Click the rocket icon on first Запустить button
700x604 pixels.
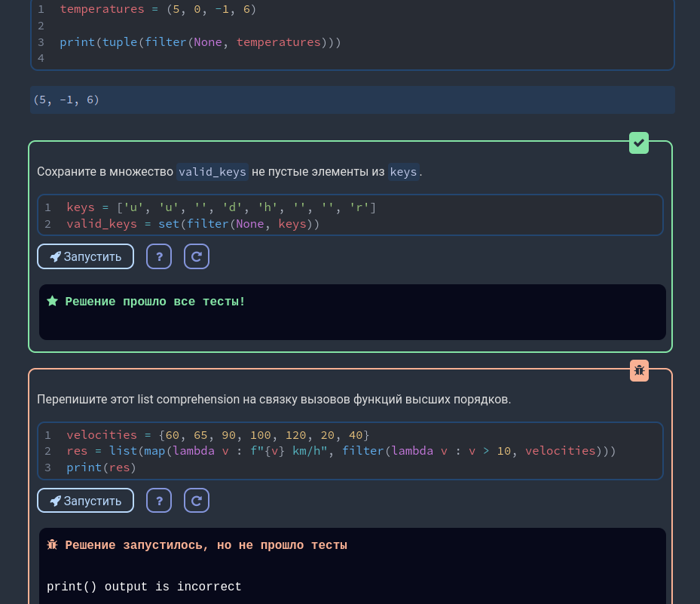55,257
